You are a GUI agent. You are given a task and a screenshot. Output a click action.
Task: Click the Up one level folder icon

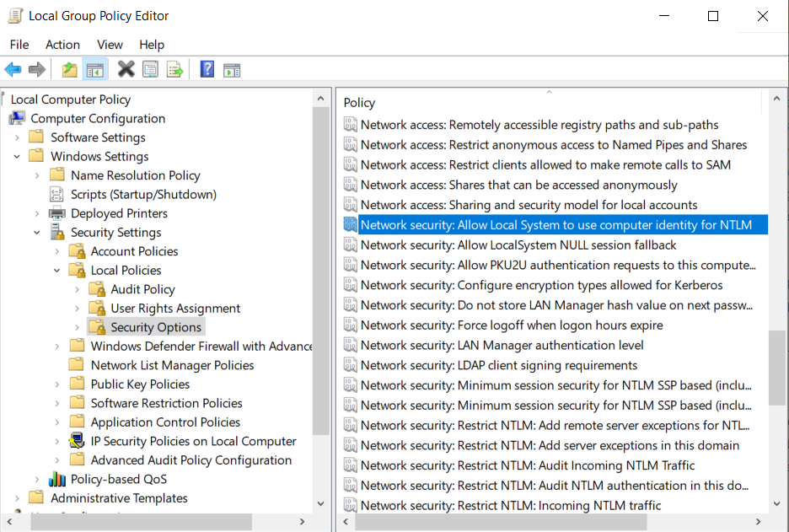click(69, 69)
